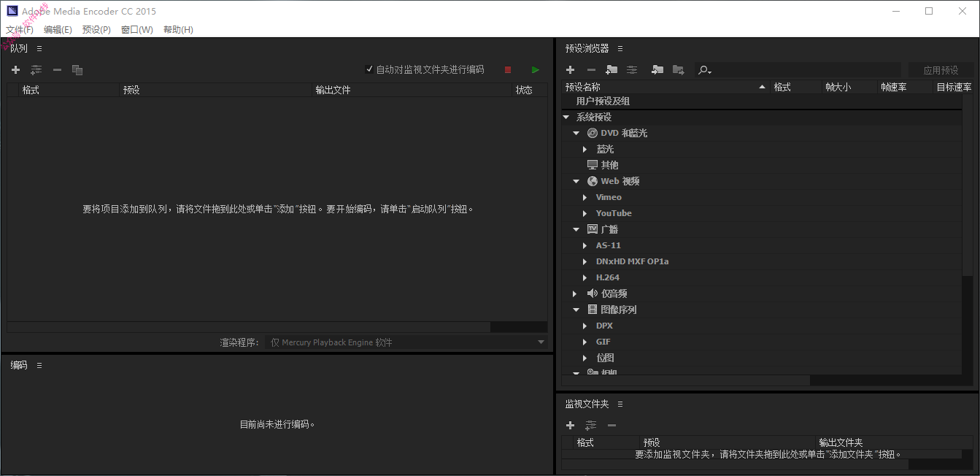980x476 pixels.
Task: Open the 预设(P) menu
Action: click(x=96, y=30)
